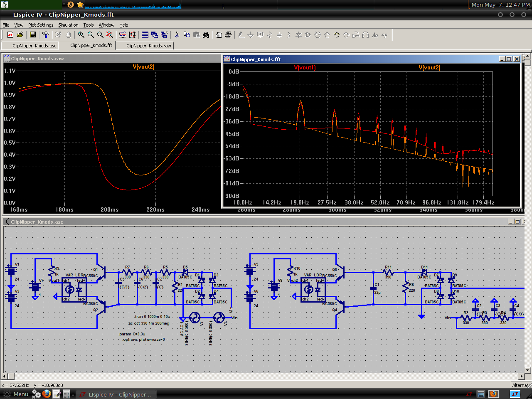The width and height of the screenshot is (532, 399).
Task: Open the File menu
Action: point(6,25)
